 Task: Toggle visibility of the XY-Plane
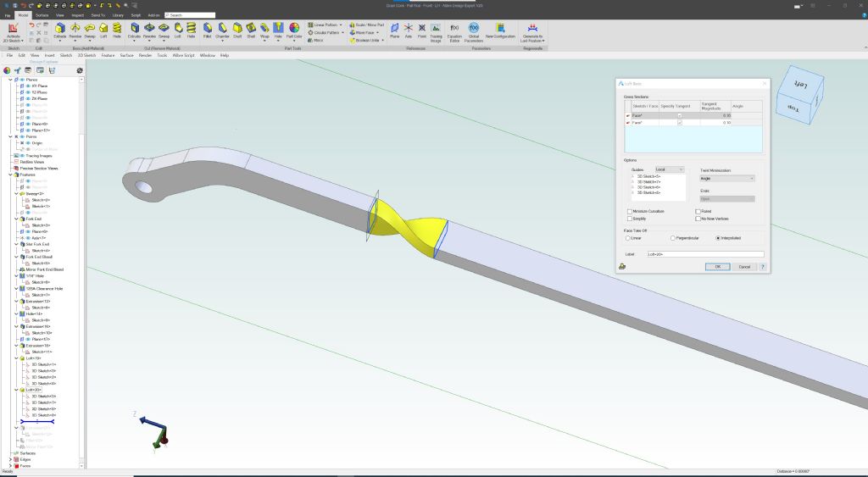point(28,86)
